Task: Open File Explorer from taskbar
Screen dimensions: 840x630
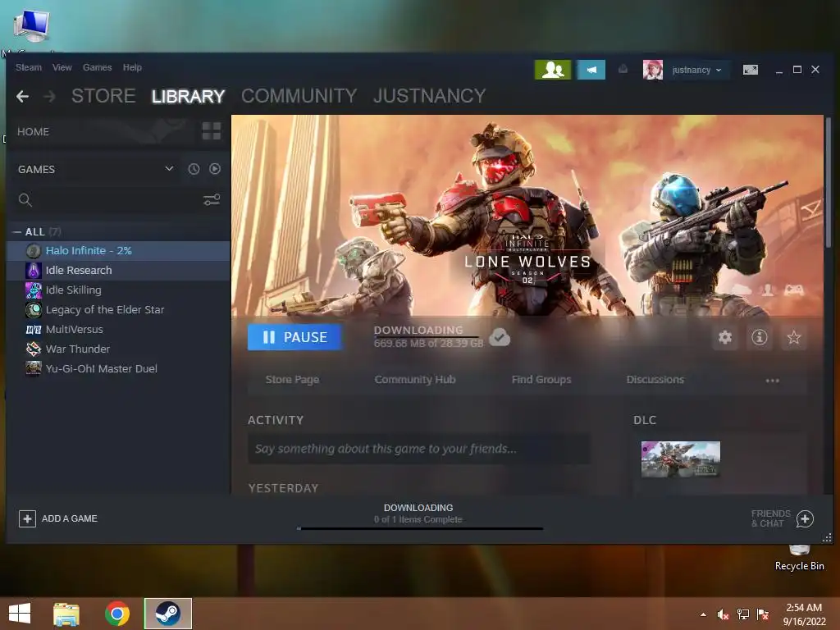Action: [66, 614]
